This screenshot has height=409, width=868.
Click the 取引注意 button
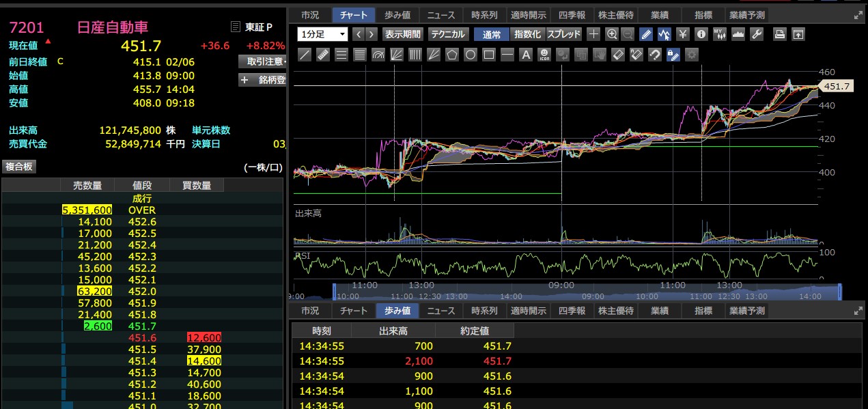coord(262,61)
